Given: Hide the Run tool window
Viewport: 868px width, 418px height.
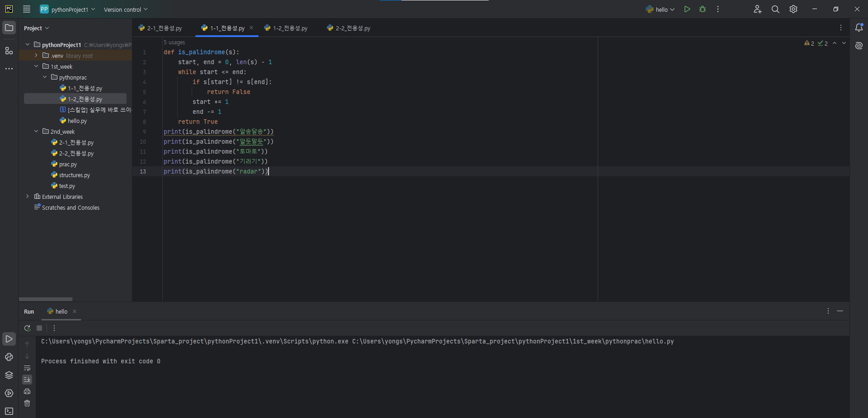Looking at the screenshot, I should [840, 311].
